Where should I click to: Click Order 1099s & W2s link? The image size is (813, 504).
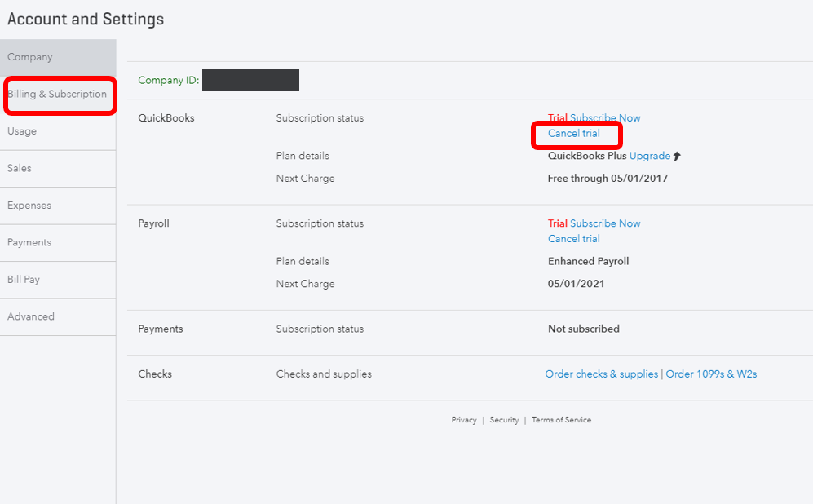click(711, 374)
